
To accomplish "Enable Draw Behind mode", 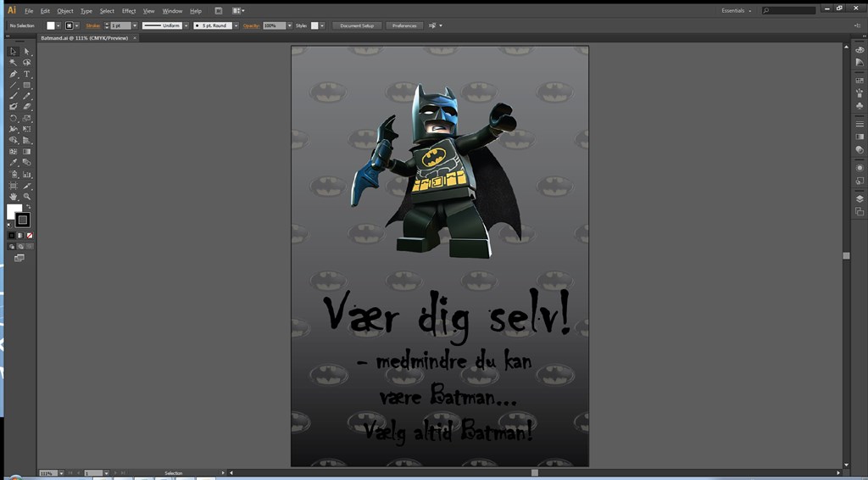I will (20, 247).
